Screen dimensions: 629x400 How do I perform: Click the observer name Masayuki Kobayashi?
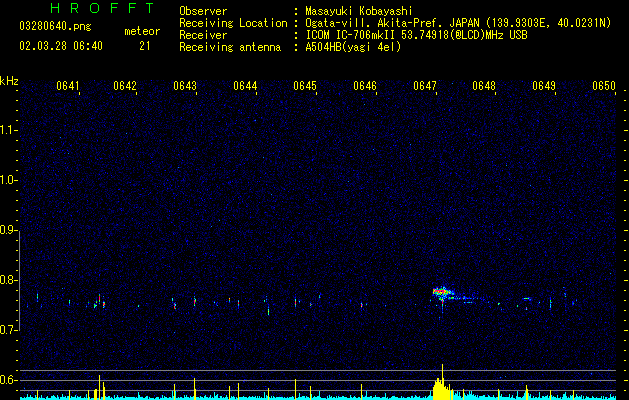pos(359,11)
